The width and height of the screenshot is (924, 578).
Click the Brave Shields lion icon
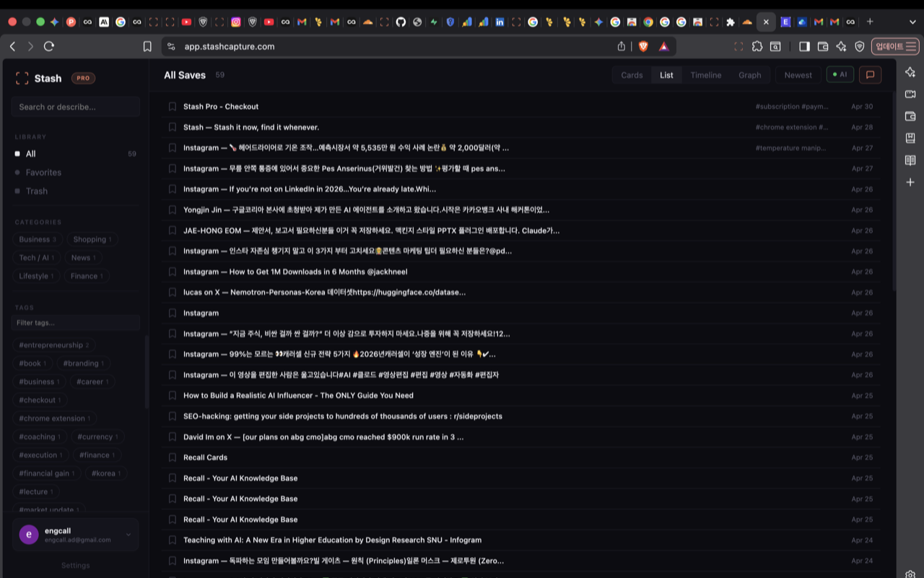point(643,46)
